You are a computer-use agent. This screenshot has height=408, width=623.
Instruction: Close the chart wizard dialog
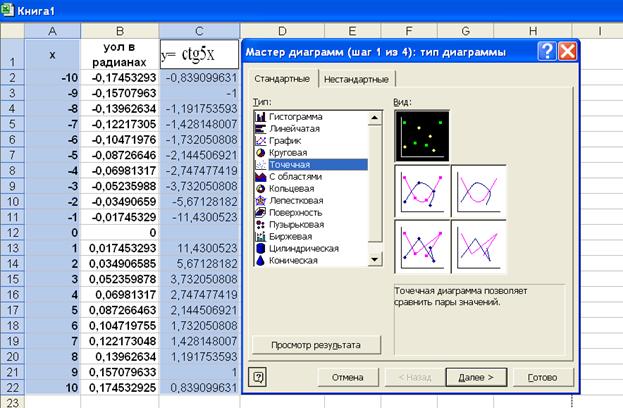(567, 52)
